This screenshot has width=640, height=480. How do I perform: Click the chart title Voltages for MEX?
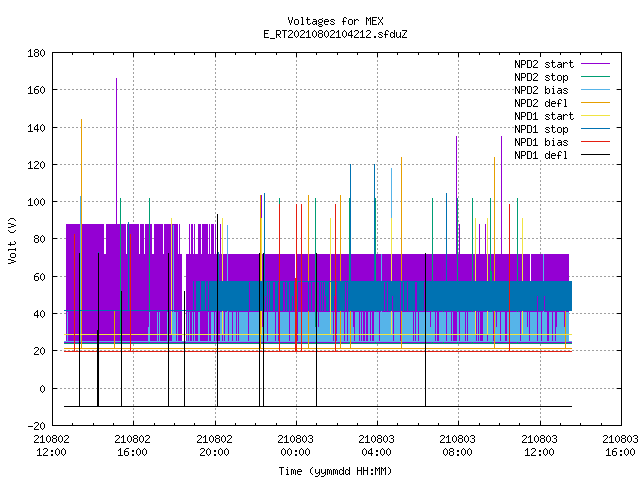(x=335, y=21)
